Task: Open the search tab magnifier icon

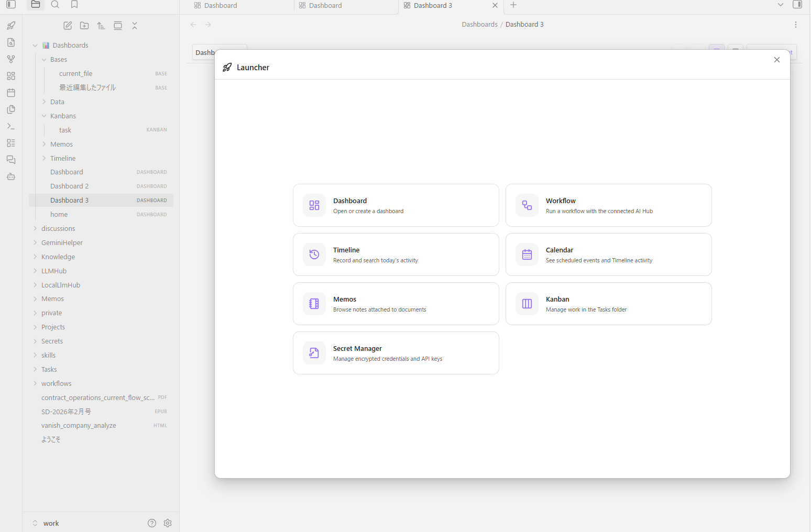Action: tap(55, 5)
